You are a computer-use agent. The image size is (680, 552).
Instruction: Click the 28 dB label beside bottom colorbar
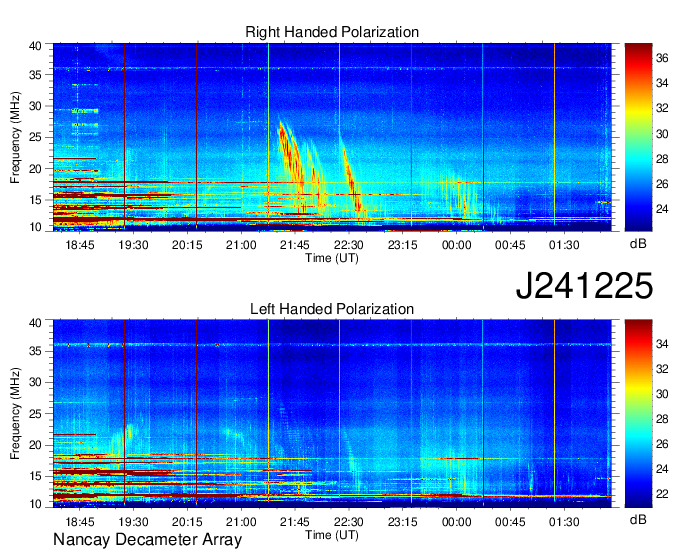662,419
